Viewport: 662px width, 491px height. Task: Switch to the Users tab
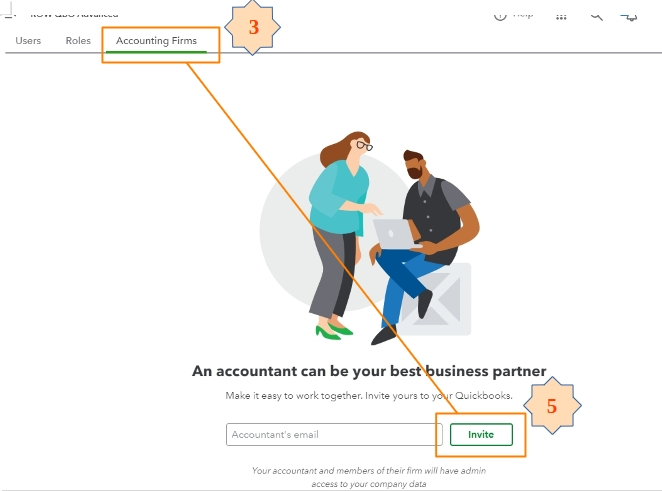[28, 41]
